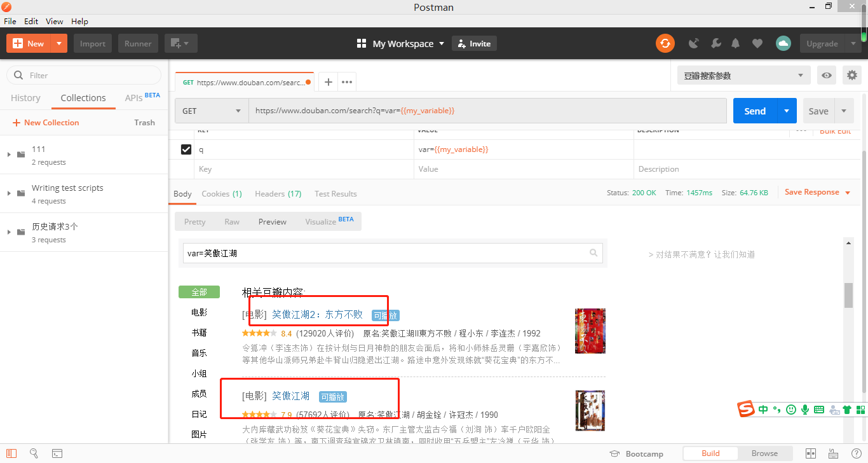The image size is (868, 463).
Task: Click the response preview vertical scrollbar
Action: 848,295
